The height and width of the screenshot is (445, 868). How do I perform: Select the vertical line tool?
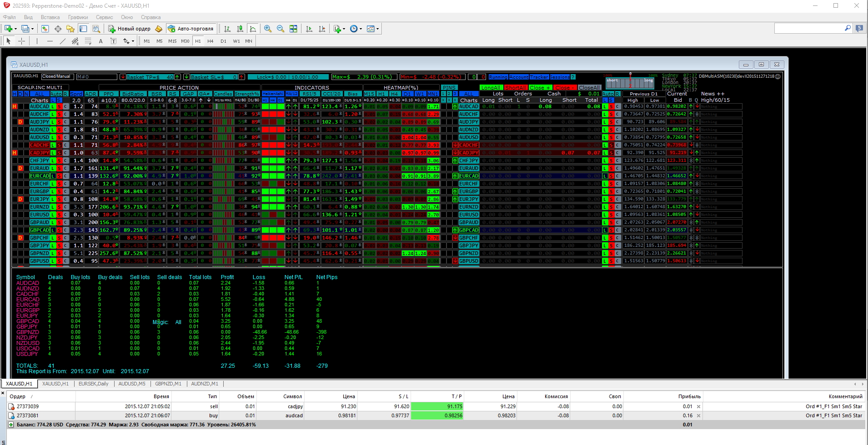pyautogui.click(x=37, y=41)
